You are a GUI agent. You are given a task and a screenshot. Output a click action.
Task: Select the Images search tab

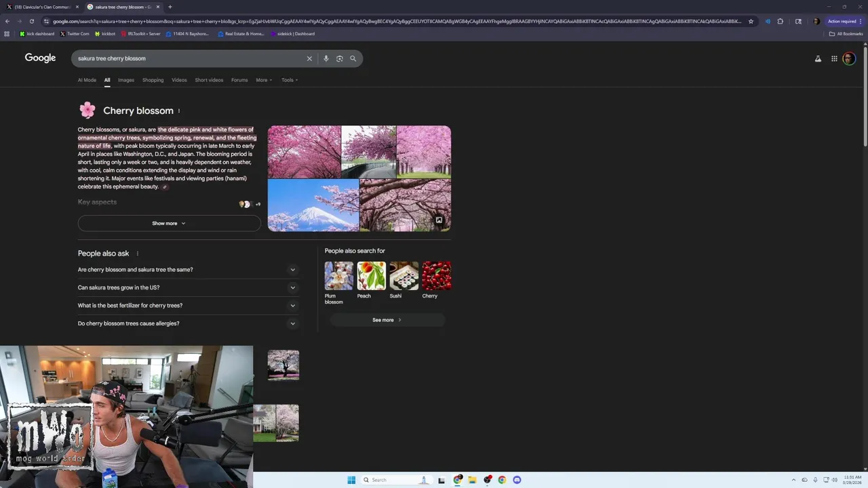(x=126, y=80)
